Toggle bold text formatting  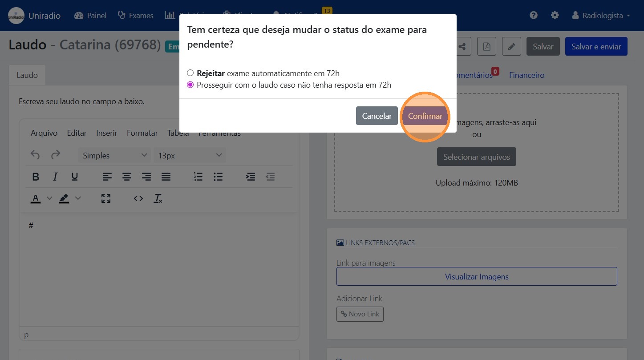click(x=36, y=177)
